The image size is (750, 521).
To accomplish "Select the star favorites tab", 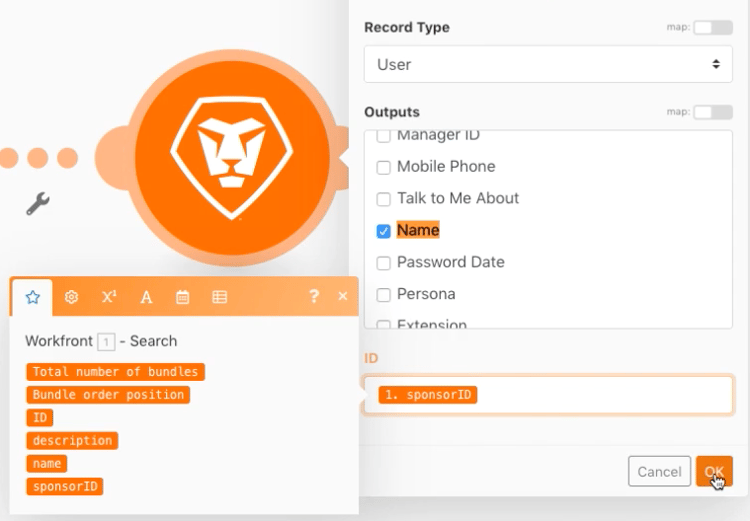I will (33, 297).
